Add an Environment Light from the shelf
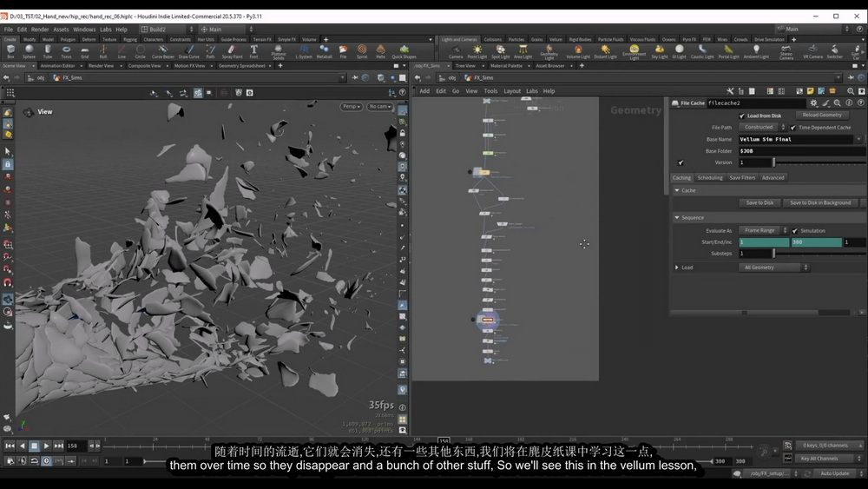Screen dimensions: 868x489 [634, 52]
